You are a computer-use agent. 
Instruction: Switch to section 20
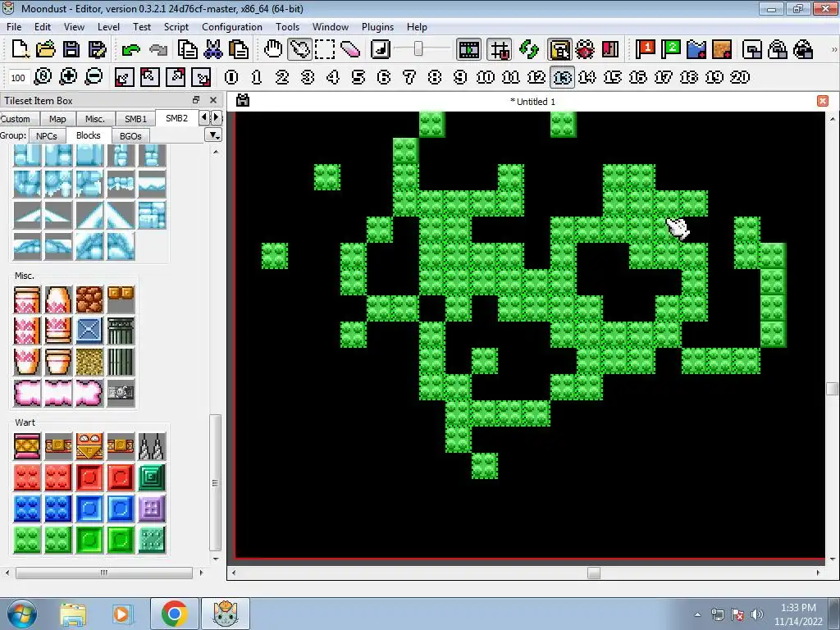(x=739, y=77)
